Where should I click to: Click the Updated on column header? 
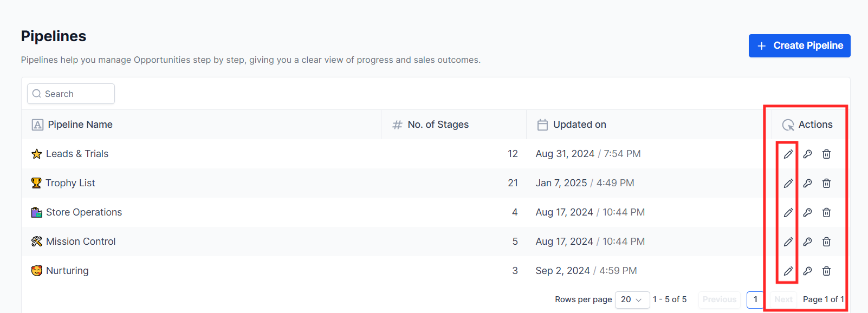pyautogui.click(x=579, y=125)
